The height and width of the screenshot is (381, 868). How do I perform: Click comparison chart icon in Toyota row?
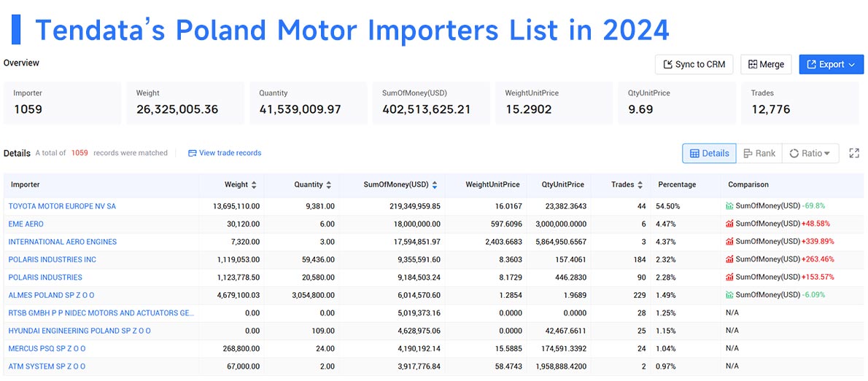729,205
